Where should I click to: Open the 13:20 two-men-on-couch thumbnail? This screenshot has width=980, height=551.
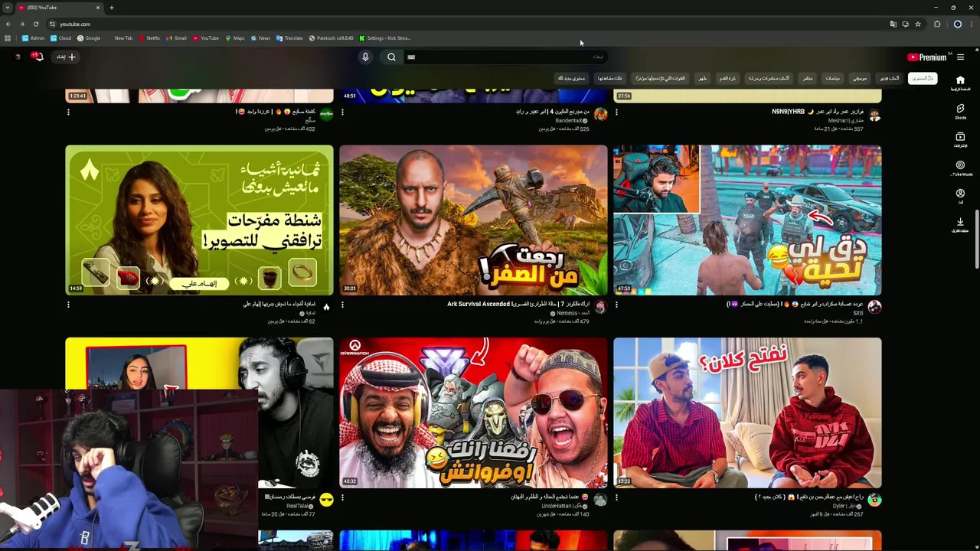(747, 412)
